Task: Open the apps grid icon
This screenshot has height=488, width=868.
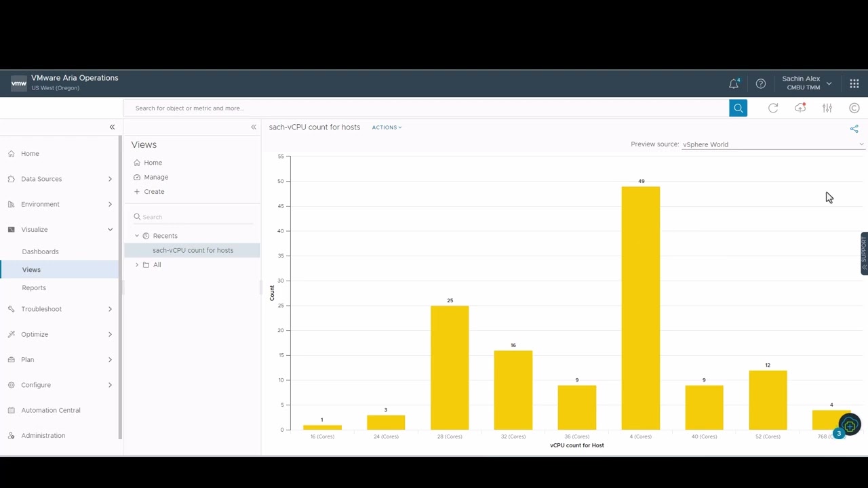Action: 854,84
